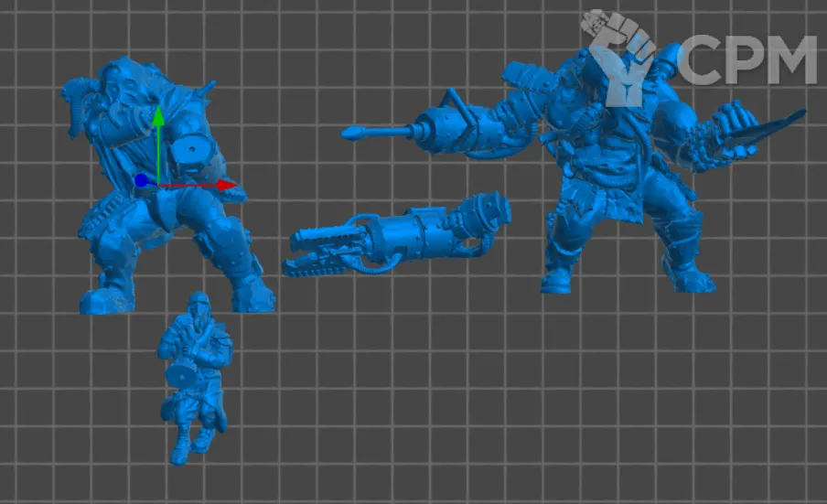Select the right brute's left boot
This screenshot has height=504, width=827.
560,278
